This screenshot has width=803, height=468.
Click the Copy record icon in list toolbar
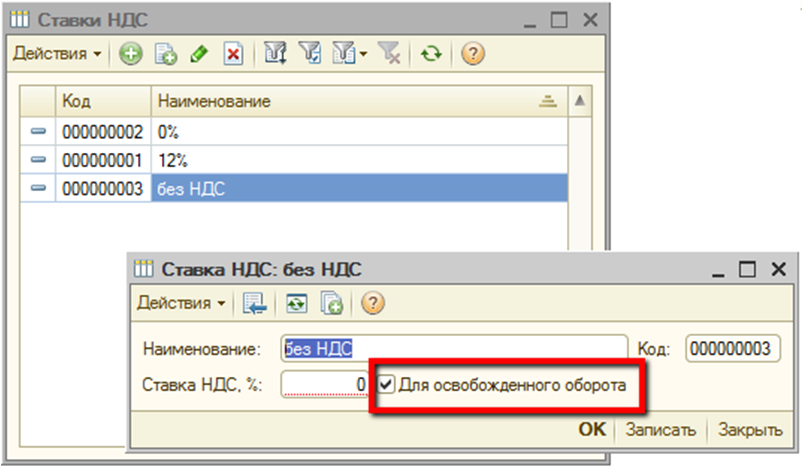(x=165, y=54)
